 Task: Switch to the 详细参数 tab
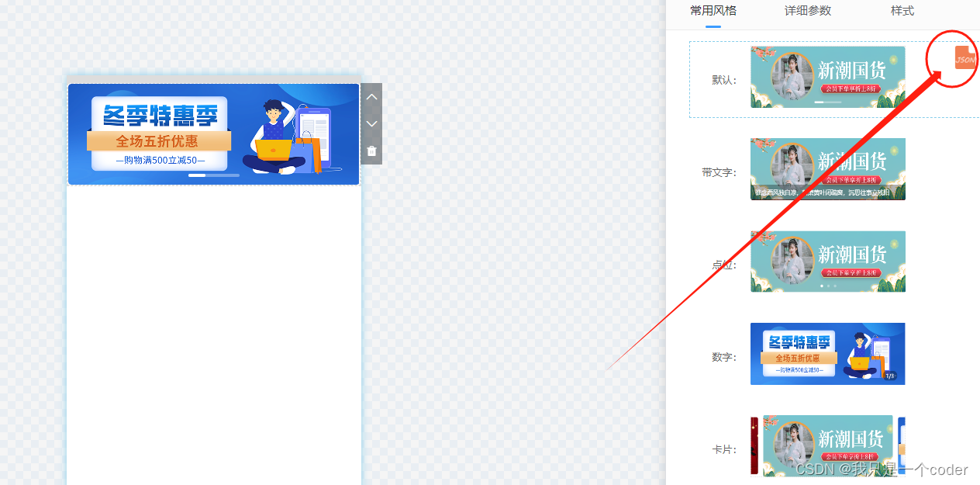(808, 11)
